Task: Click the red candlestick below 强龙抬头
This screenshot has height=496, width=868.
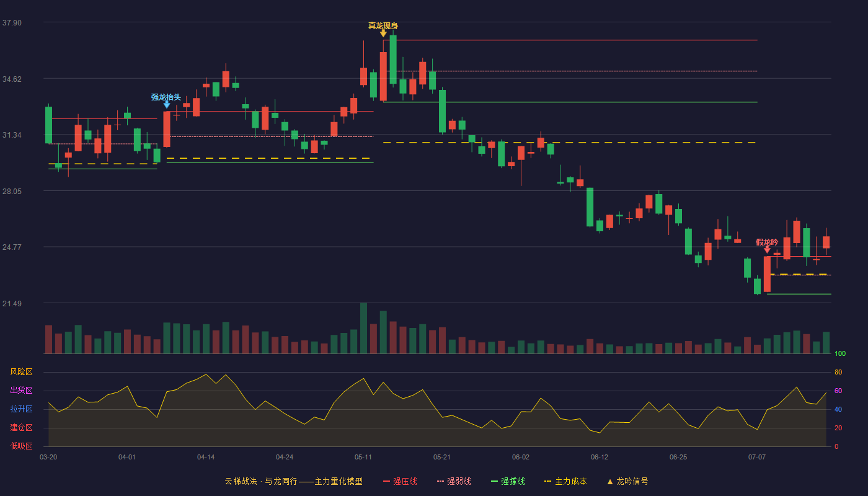Action: pyautogui.click(x=166, y=129)
